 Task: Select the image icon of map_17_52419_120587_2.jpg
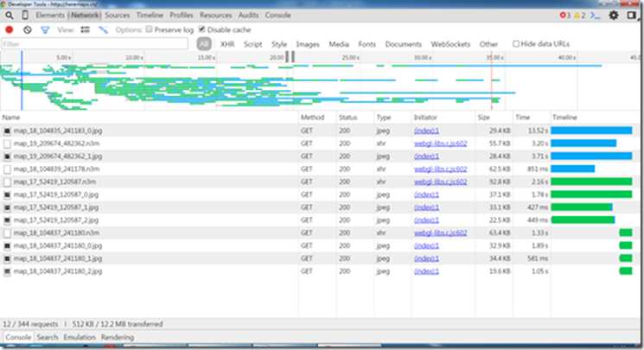[7, 220]
